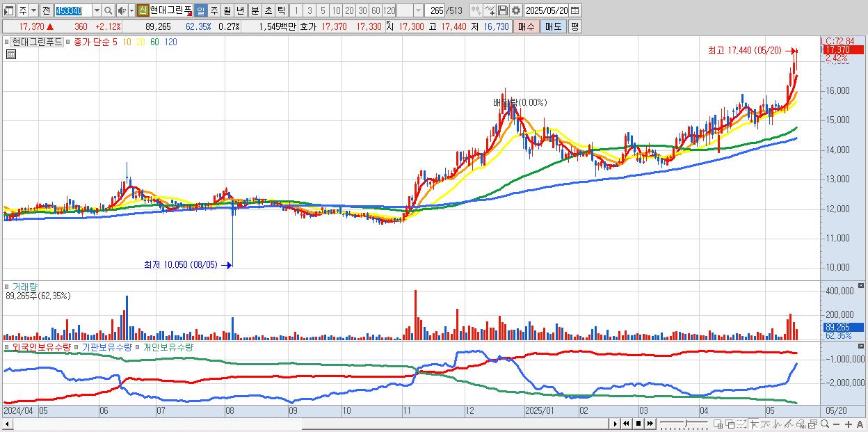This screenshot has height=432, width=868.
Task: Click the horizontal scrollbar right arrow
Action: click(615, 424)
